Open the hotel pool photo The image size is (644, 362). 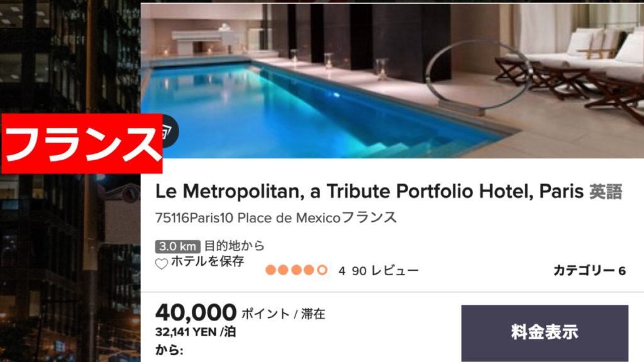click(392, 81)
